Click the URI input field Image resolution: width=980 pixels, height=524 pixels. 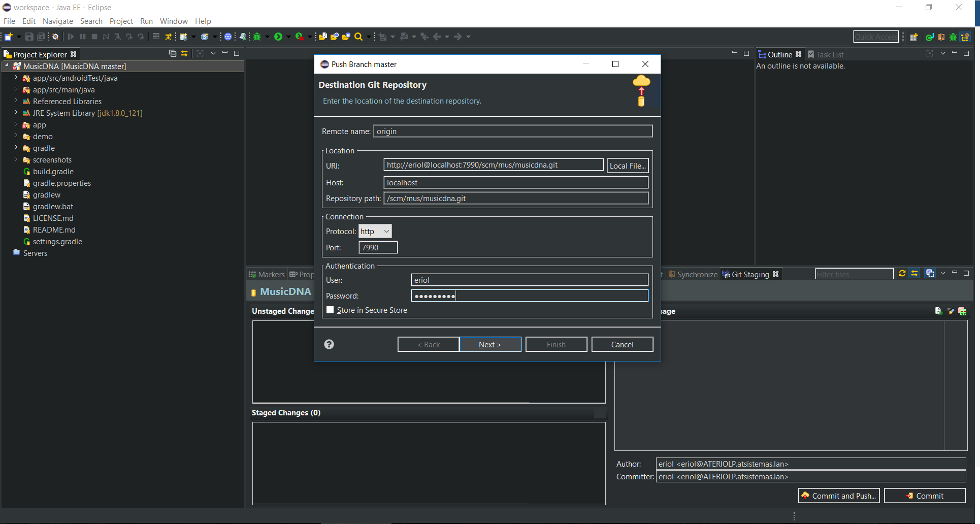tap(494, 165)
